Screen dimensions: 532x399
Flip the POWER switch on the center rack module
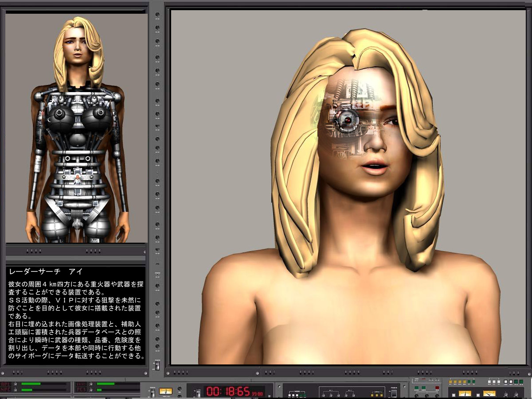coord(394,393)
